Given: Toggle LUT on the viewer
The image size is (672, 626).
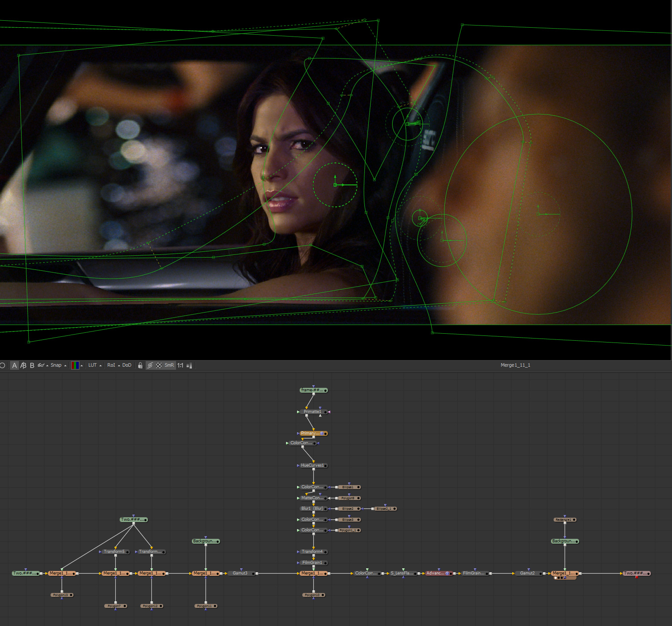Looking at the screenshot, I should point(92,365).
